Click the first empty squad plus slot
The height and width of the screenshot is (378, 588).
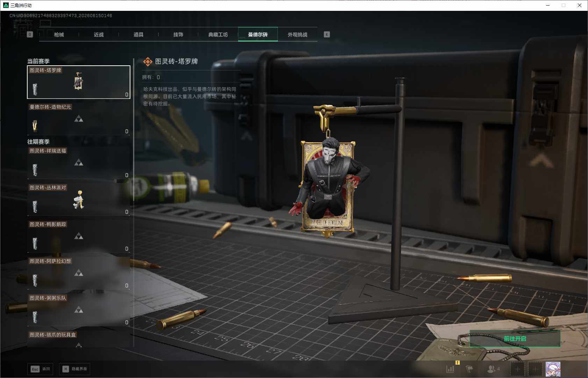[518, 369]
